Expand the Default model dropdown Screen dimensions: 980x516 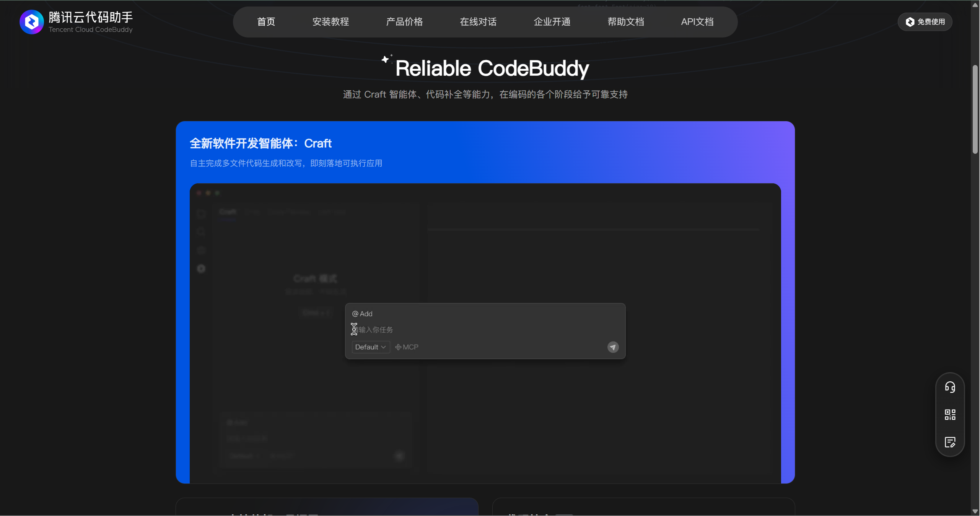pyautogui.click(x=370, y=347)
